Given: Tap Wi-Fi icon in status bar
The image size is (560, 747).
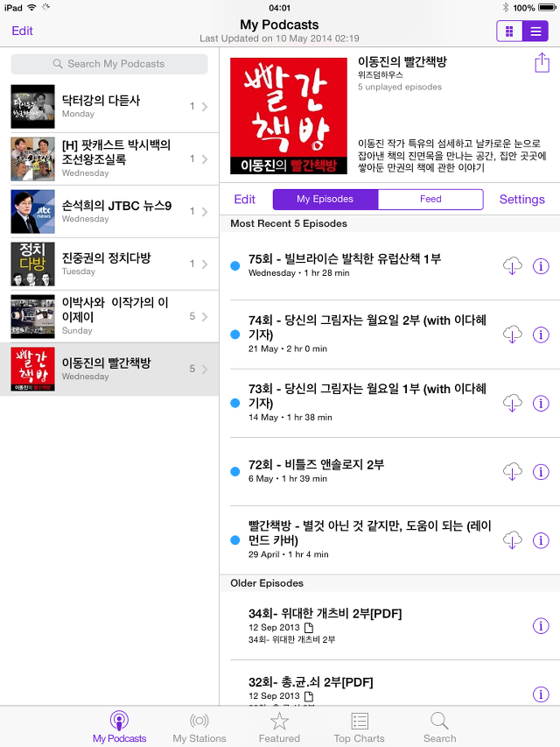Looking at the screenshot, I should click(x=31, y=8).
